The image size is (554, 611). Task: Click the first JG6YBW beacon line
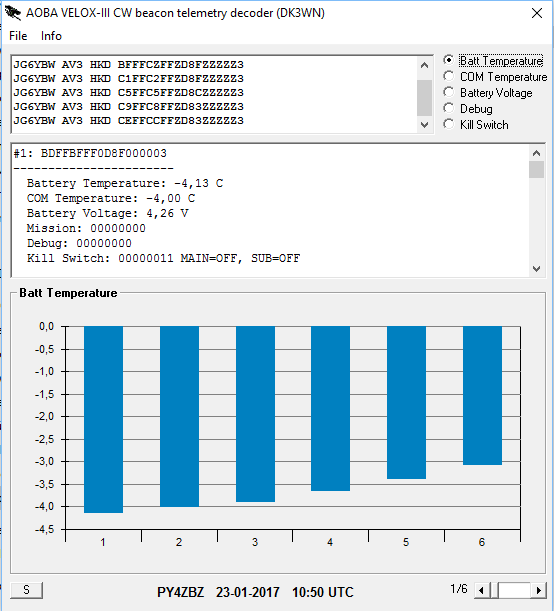pos(128,64)
